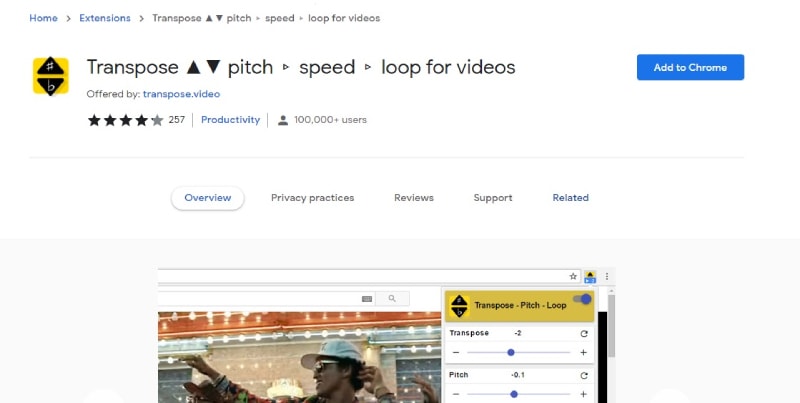Image resolution: width=800 pixels, height=403 pixels.
Task: Increase Pitch with the plus button
Action: (583, 394)
